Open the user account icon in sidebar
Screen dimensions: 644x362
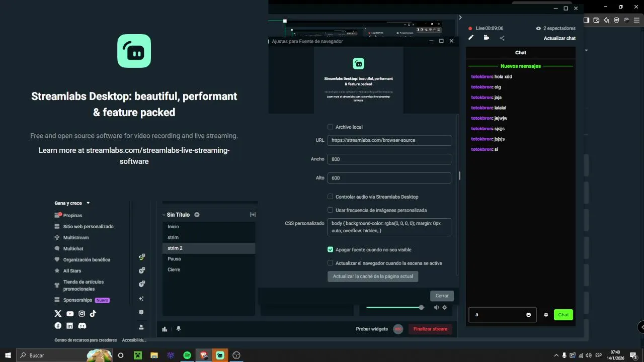coord(141,327)
